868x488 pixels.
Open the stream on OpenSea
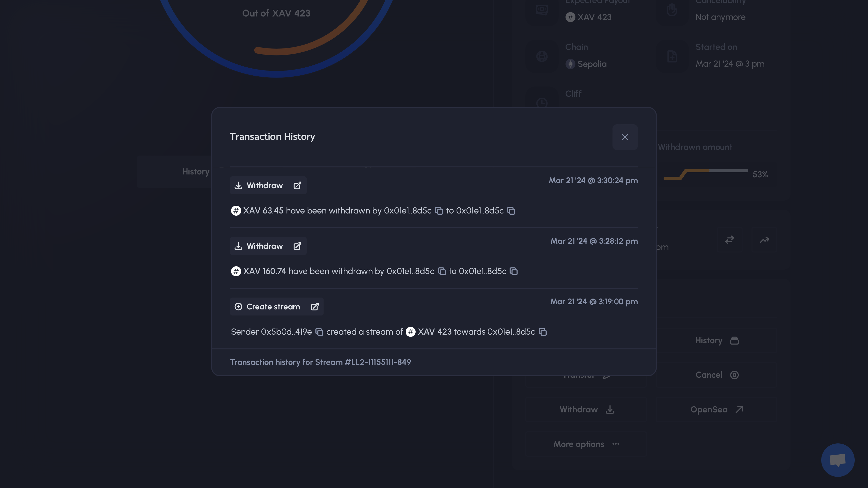(716, 409)
